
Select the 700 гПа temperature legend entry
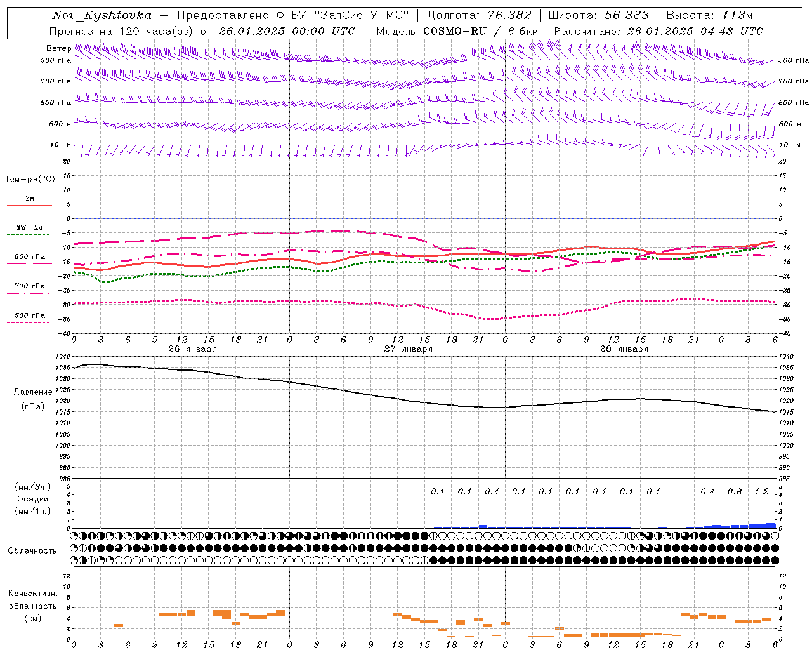click(30, 289)
